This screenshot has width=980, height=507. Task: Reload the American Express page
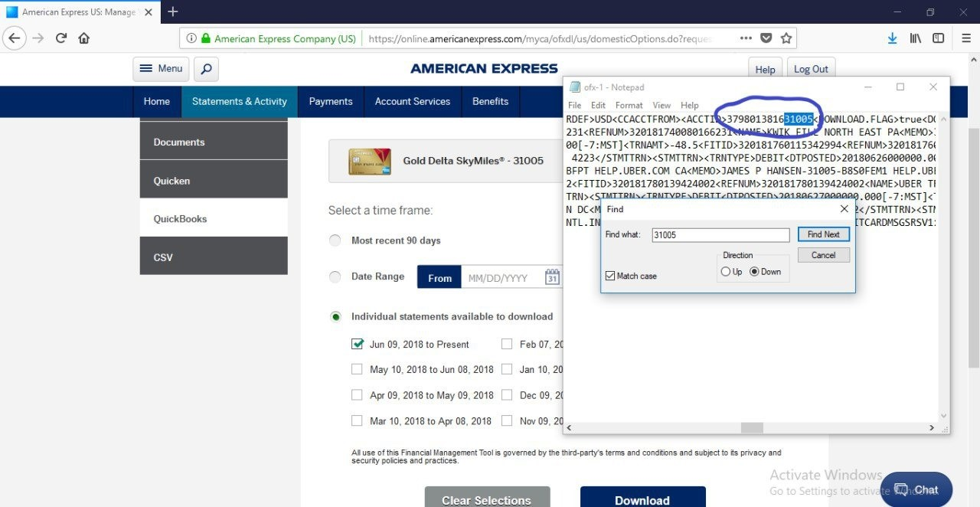[x=61, y=38]
